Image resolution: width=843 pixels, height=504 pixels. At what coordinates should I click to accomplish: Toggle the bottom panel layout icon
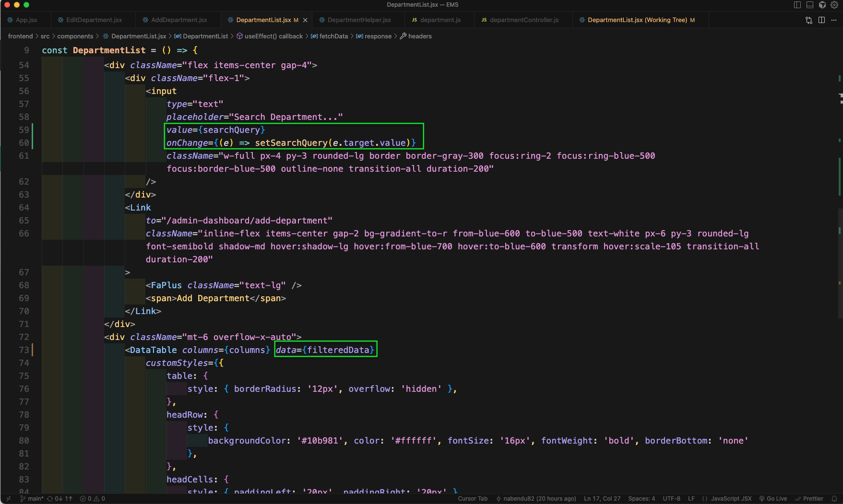[810, 5]
